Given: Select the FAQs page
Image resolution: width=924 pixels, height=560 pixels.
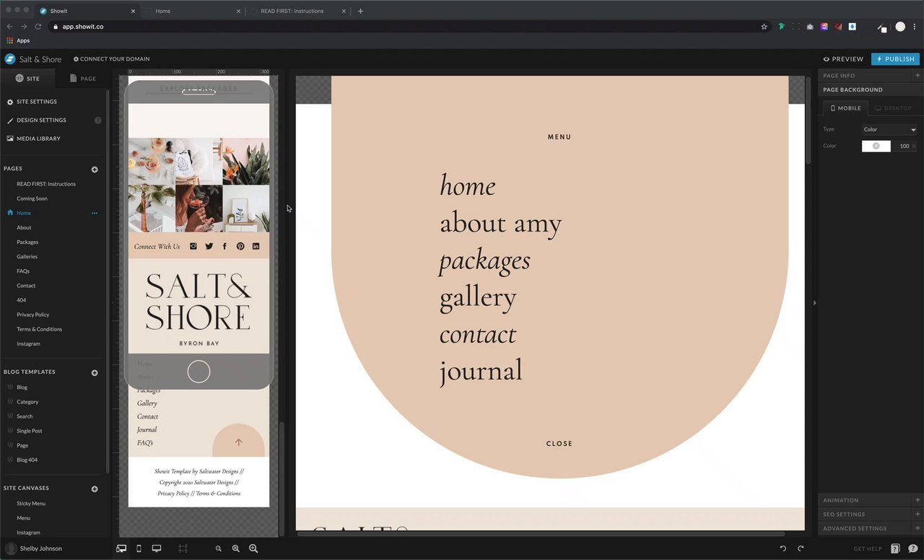Looking at the screenshot, I should point(23,271).
